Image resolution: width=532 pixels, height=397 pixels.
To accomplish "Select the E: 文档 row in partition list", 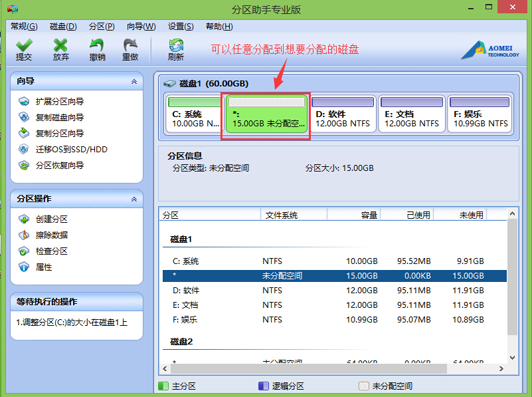I will (x=335, y=305).
